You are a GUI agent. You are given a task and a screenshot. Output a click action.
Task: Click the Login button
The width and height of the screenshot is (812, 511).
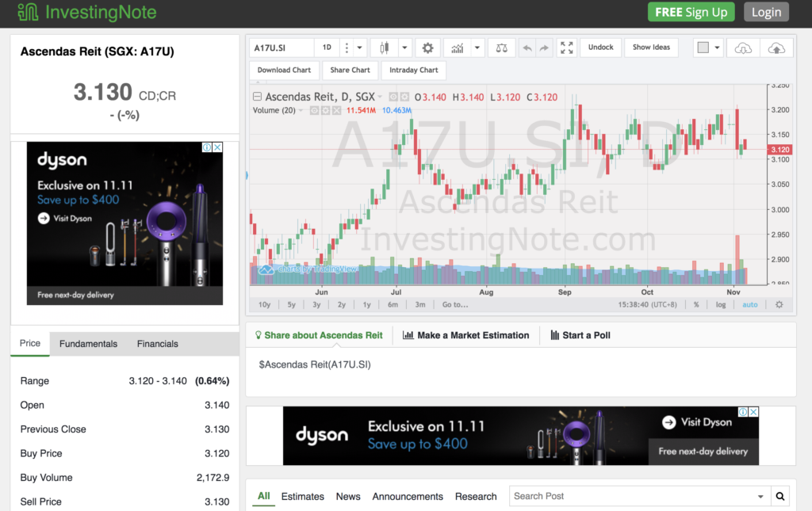tap(766, 12)
